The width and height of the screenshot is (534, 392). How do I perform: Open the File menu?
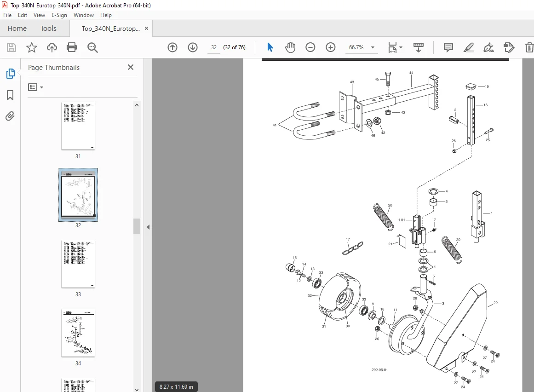7,15
